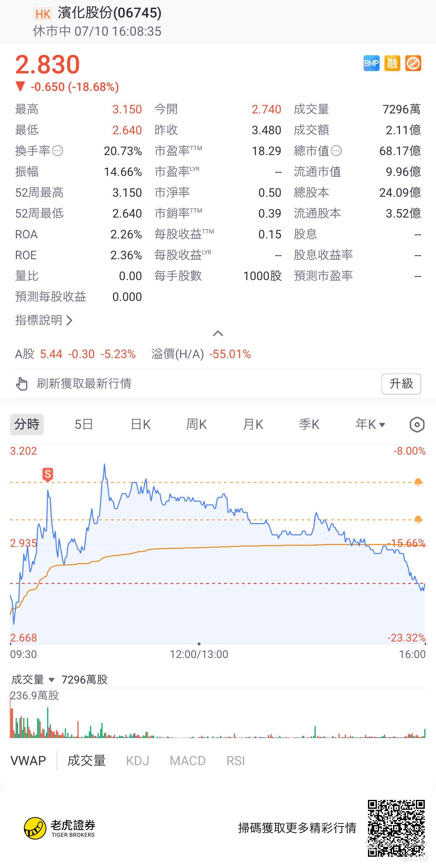
Task: Switch to the 日K chart tab
Action: point(140,425)
